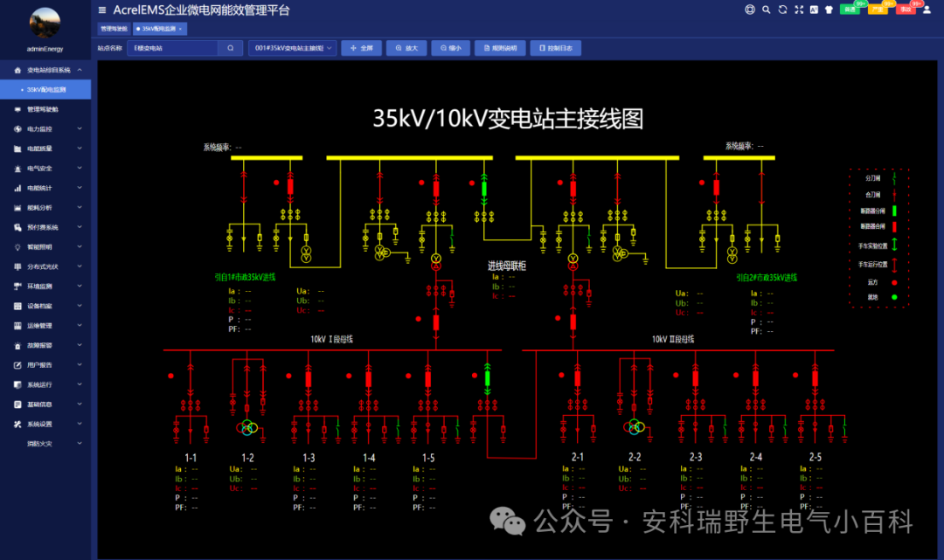Expand the 环境监测 menu chevron
This screenshot has width=944, height=560.
pyautogui.click(x=80, y=287)
